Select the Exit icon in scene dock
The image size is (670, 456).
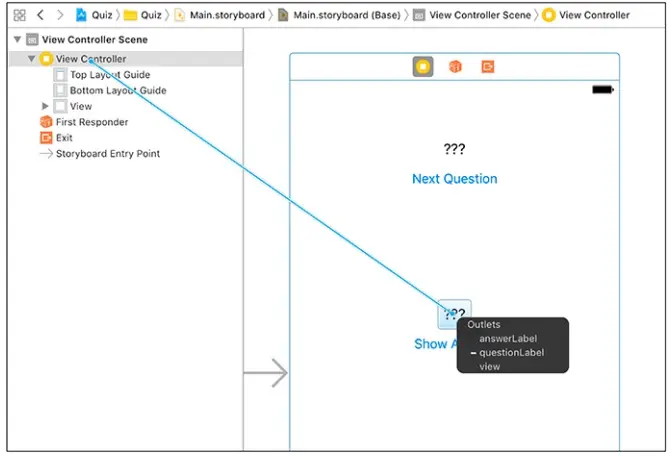tap(488, 67)
